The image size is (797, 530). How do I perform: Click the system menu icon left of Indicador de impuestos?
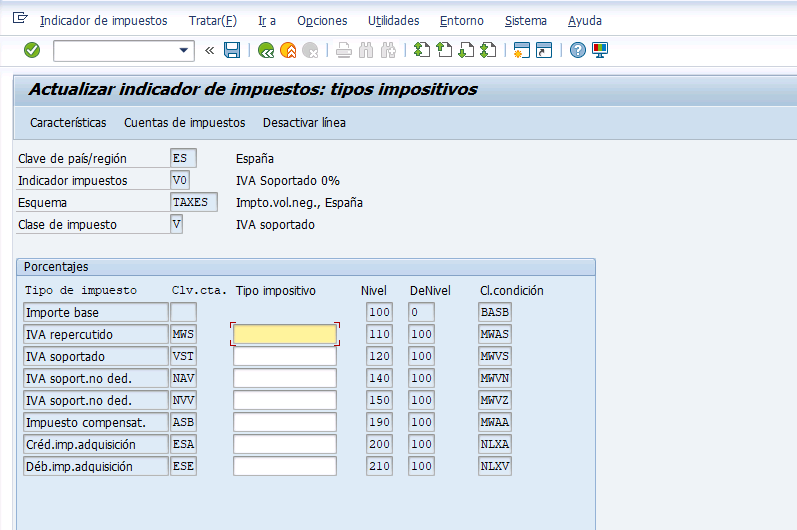tap(20, 18)
